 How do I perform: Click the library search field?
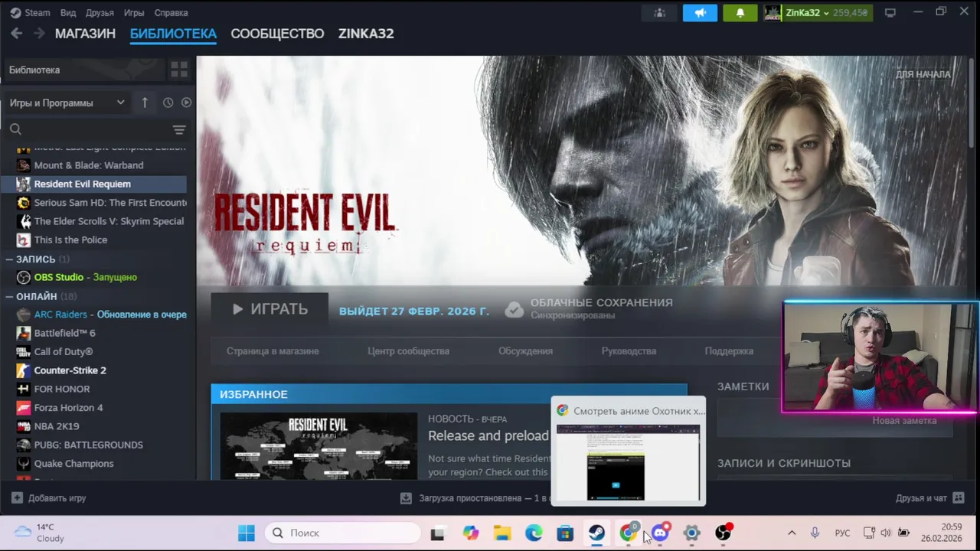point(88,129)
